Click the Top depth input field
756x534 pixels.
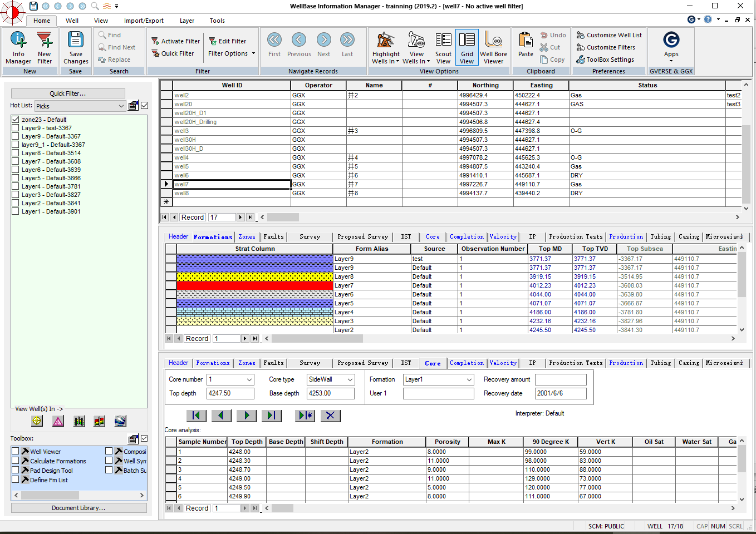point(230,393)
